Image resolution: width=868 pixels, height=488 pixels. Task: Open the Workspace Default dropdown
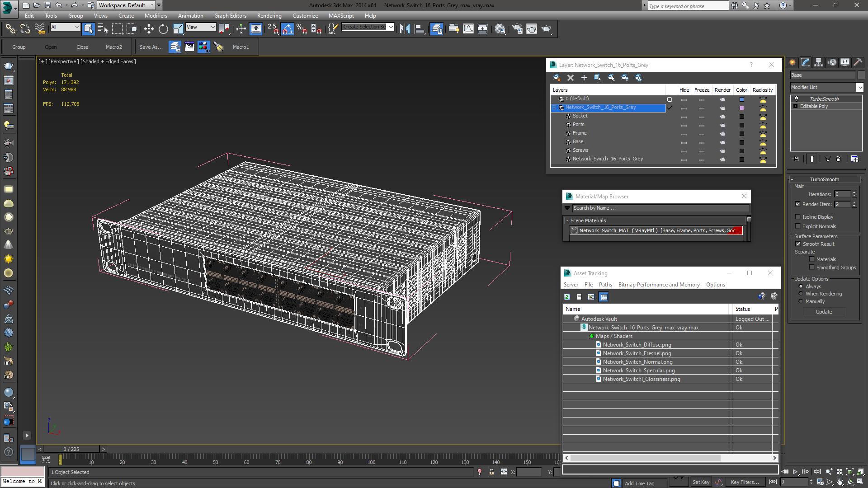[126, 5]
